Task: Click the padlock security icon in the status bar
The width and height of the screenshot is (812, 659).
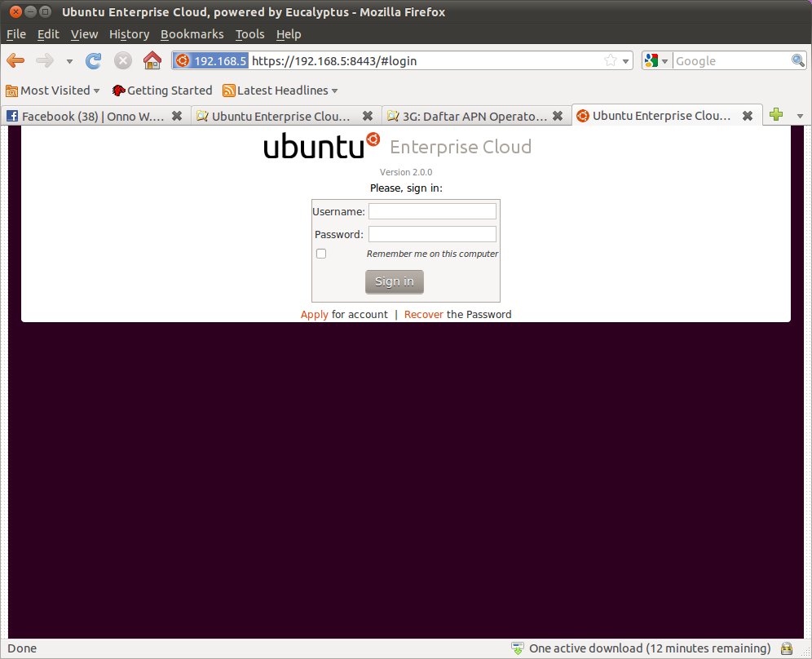Action: (787, 648)
